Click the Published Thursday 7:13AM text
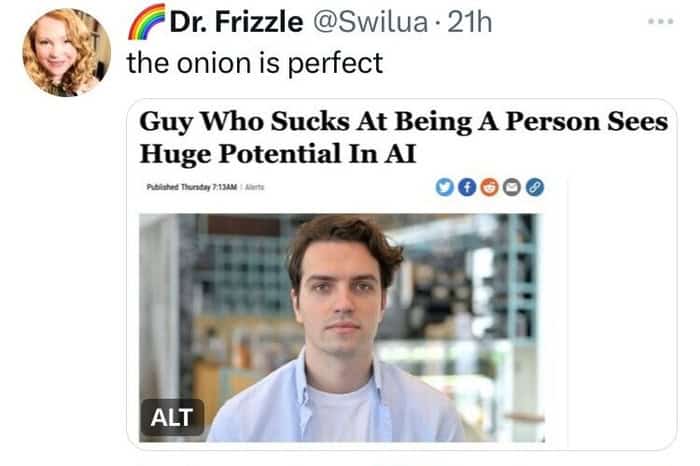Viewport: 700px width, 466px height. [192, 187]
